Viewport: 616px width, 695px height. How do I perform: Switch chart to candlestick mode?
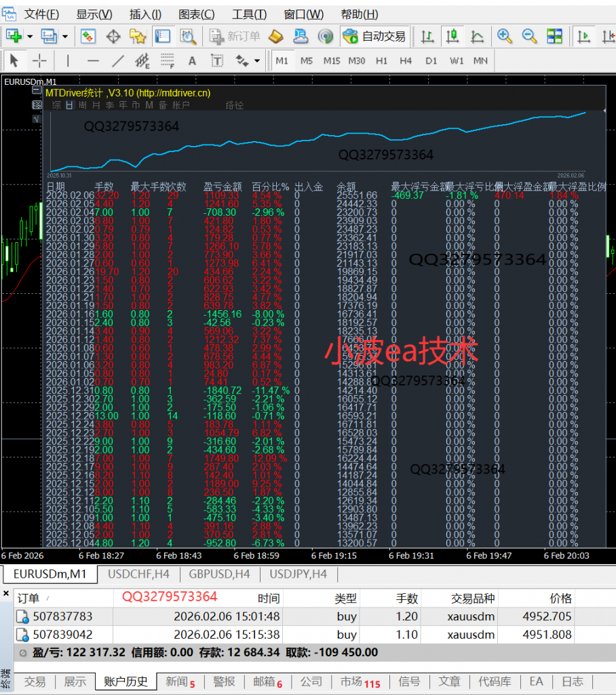[453, 36]
